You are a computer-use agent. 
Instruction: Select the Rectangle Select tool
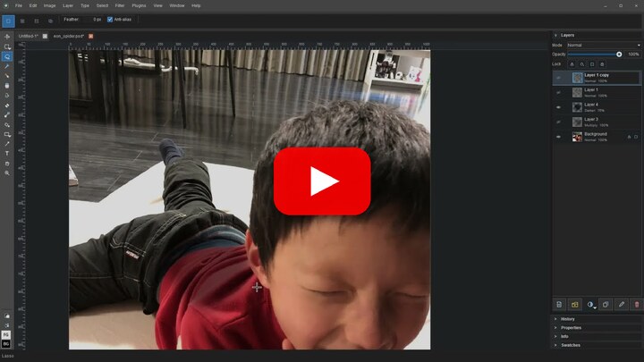pos(7,46)
